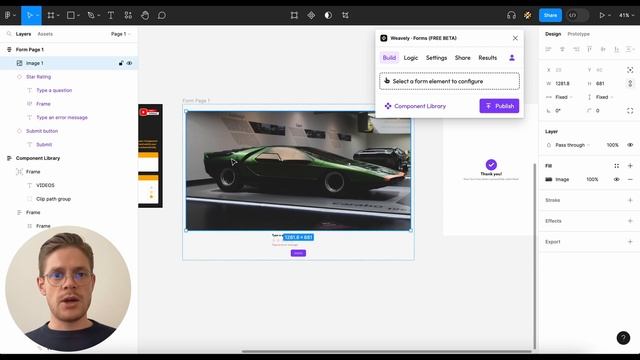640x360 pixels.
Task: Add a new fill with plus
Action: coord(630,166)
